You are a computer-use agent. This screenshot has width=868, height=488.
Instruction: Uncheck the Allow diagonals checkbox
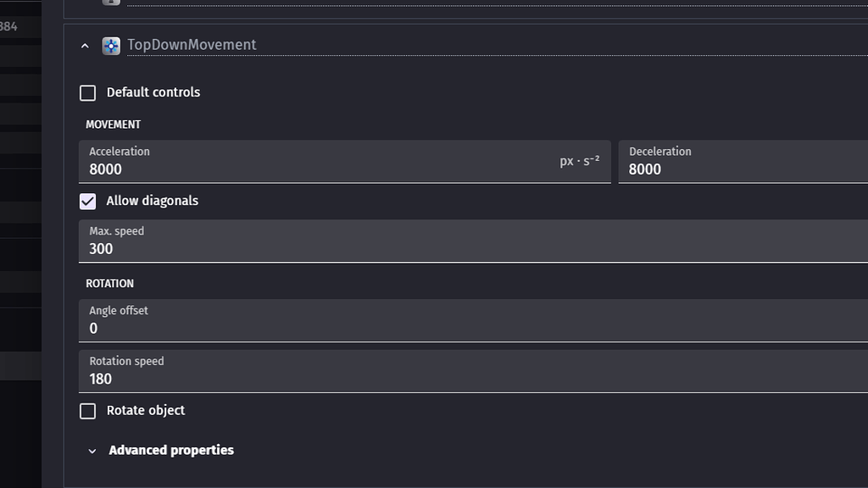pyautogui.click(x=88, y=201)
